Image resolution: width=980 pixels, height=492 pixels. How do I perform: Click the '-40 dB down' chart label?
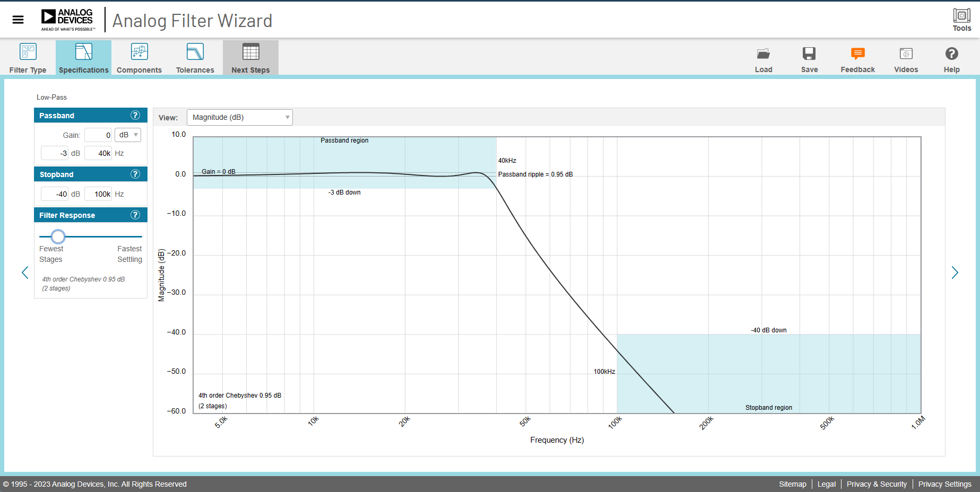tap(768, 330)
